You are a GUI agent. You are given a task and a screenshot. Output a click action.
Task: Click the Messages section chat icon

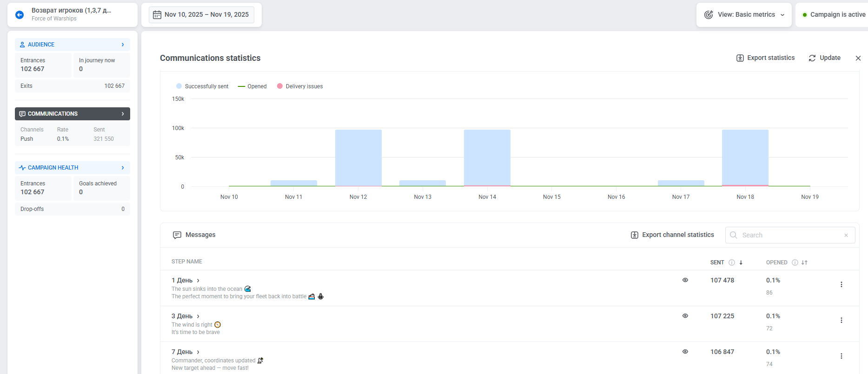(x=177, y=235)
